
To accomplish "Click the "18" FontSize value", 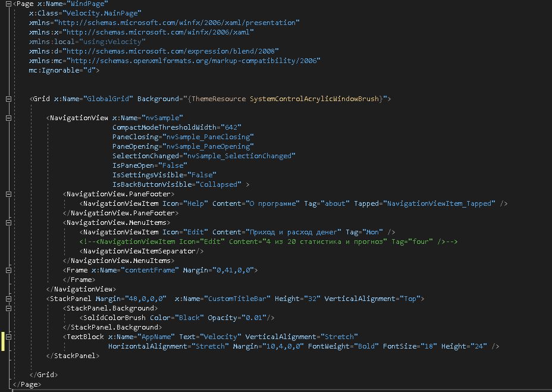I will (x=428, y=346).
